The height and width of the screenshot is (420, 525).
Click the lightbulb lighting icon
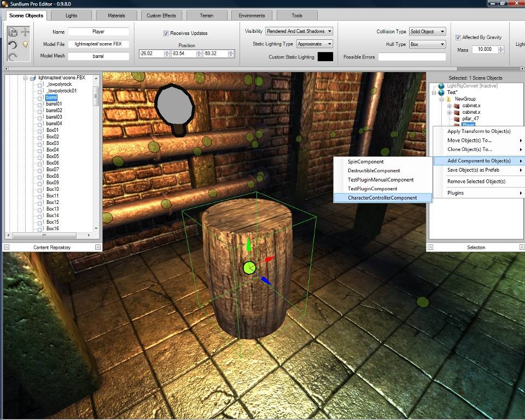[x=25, y=44]
